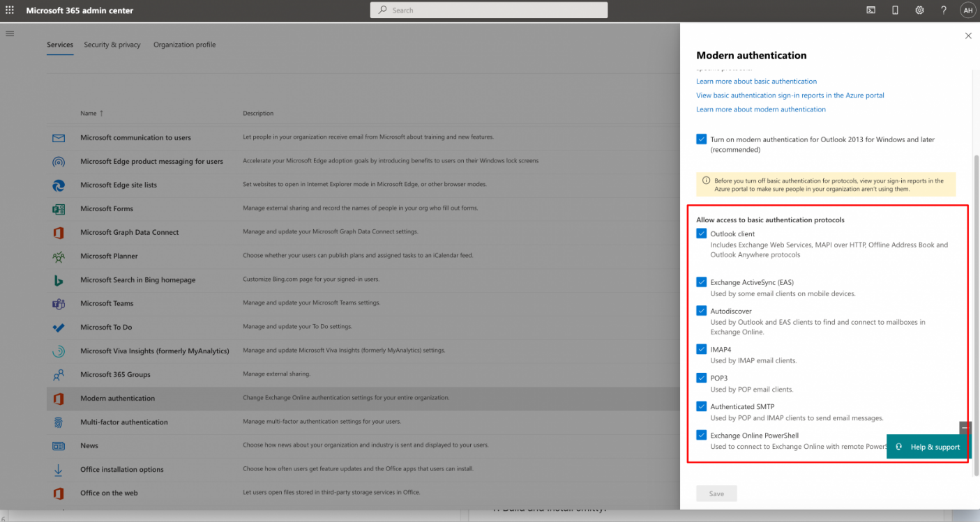Viewport: 980px width, 522px height.
Task: Click the mobile app icon in header
Action: (895, 10)
